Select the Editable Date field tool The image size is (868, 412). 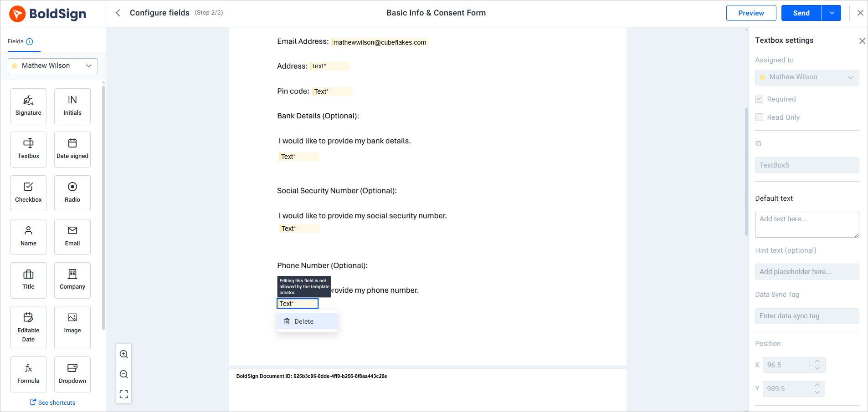tap(28, 328)
